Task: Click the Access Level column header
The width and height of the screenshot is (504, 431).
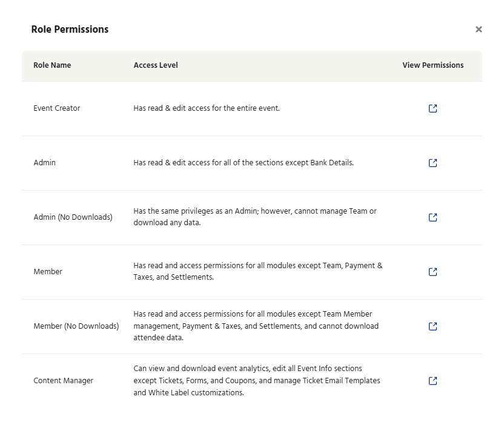Action: click(x=156, y=65)
